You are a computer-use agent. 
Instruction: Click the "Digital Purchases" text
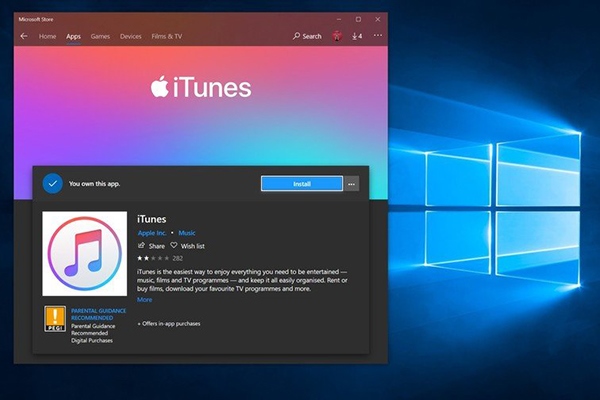coord(92,340)
